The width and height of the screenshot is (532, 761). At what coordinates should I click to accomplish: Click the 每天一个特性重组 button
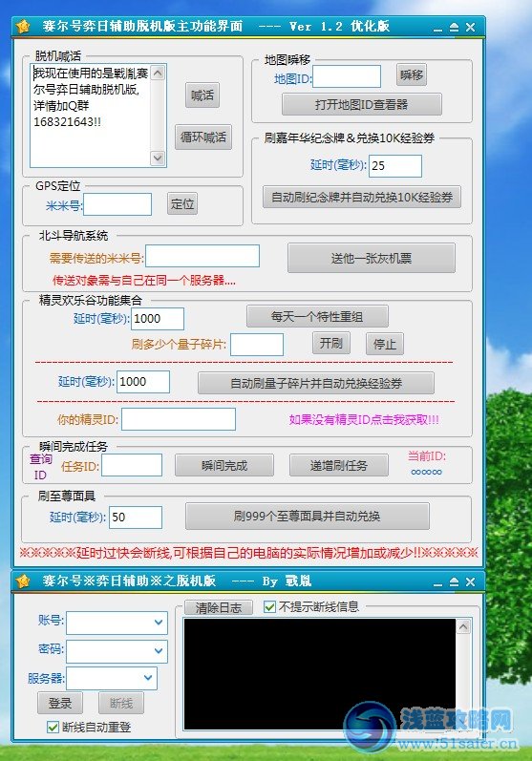pyautogui.click(x=317, y=316)
